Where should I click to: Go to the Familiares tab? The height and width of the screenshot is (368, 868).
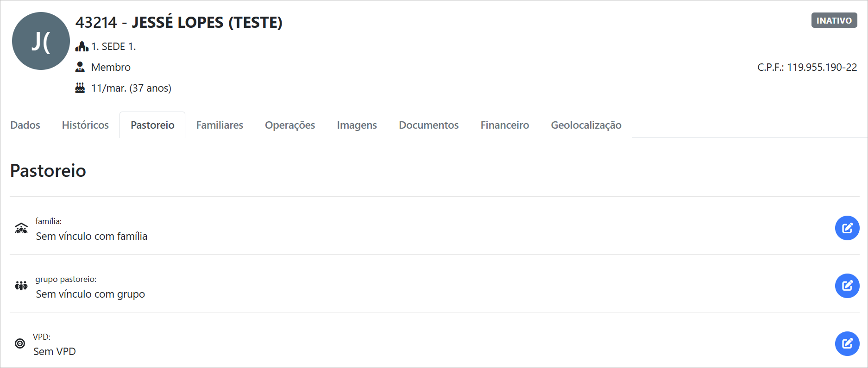(x=220, y=125)
